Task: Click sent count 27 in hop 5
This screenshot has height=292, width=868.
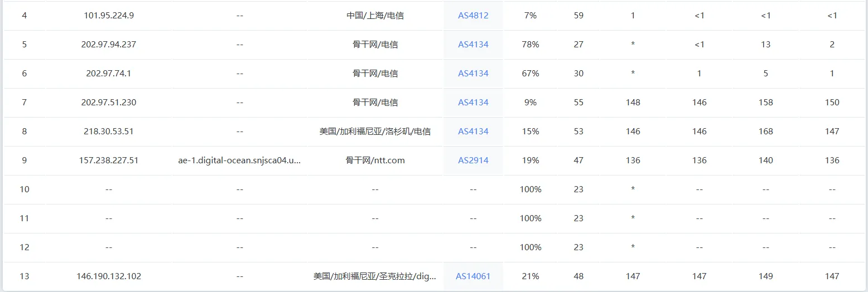Action: coord(578,45)
